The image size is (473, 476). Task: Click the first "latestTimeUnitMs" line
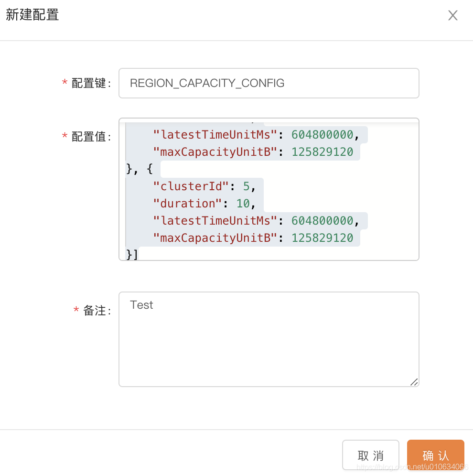tap(256, 134)
